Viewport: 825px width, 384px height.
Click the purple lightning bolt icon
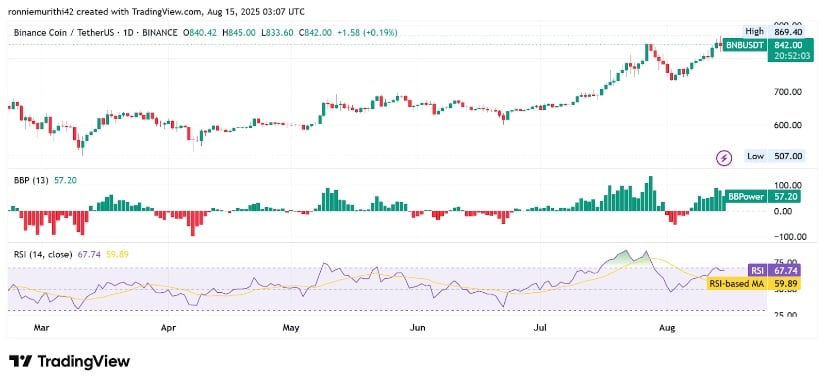pos(725,157)
